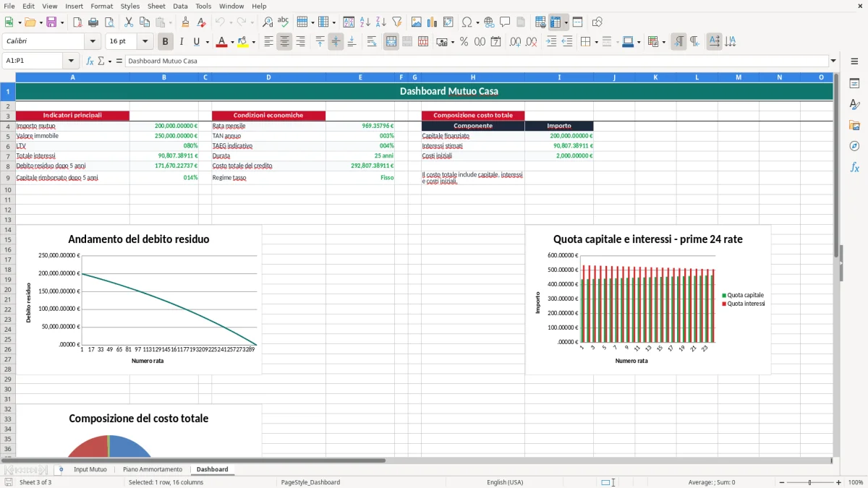This screenshot has height=488, width=868.
Task: Open the Sheet menu
Action: click(x=156, y=6)
